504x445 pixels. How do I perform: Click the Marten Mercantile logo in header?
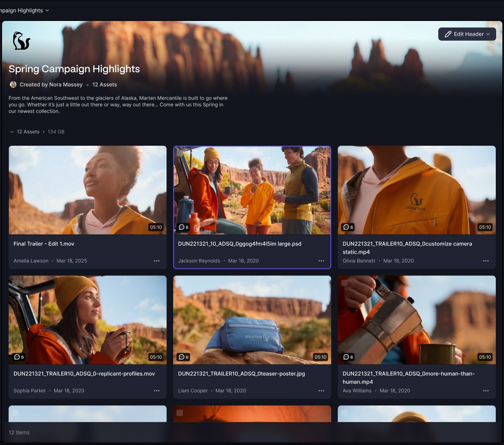click(21, 41)
